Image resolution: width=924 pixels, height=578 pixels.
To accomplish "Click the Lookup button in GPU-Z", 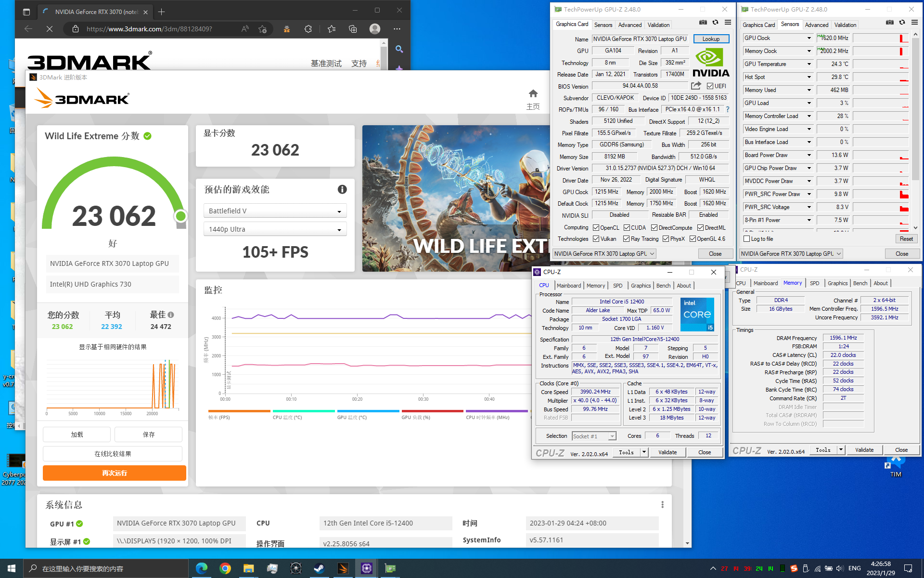I will coord(711,39).
